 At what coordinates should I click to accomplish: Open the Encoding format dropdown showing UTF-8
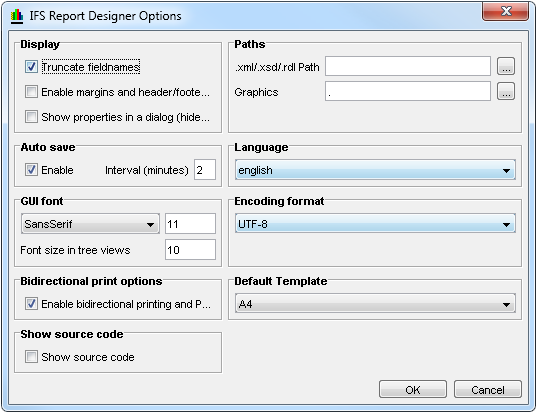point(375,224)
